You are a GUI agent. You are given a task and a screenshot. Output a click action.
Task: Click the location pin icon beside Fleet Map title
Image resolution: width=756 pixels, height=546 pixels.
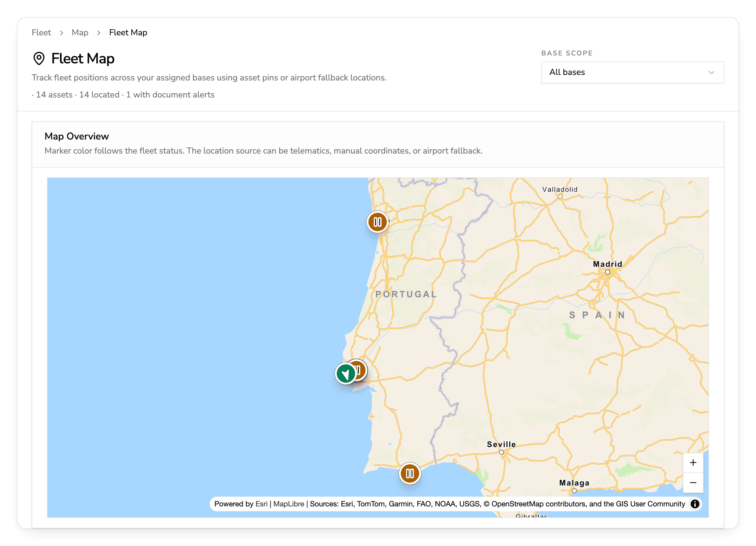[x=39, y=58]
